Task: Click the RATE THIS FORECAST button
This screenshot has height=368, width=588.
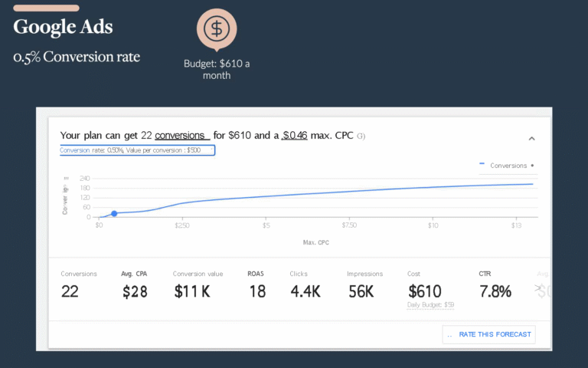Action: click(x=489, y=334)
